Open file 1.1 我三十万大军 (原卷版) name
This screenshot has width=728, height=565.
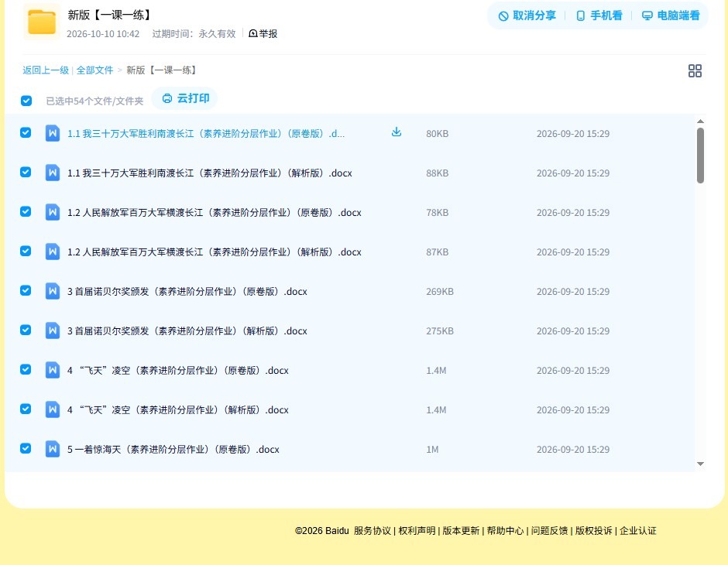[x=206, y=134]
